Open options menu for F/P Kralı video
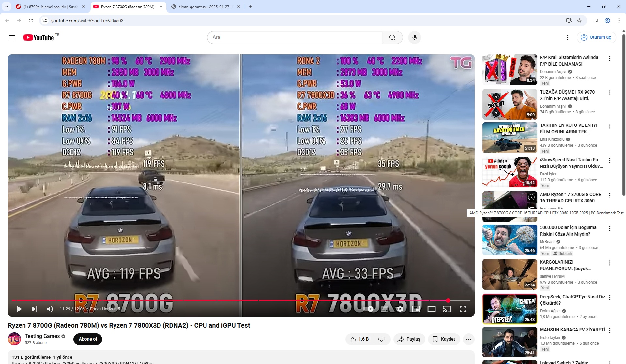626x364 pixels. (x=610, y=58)
